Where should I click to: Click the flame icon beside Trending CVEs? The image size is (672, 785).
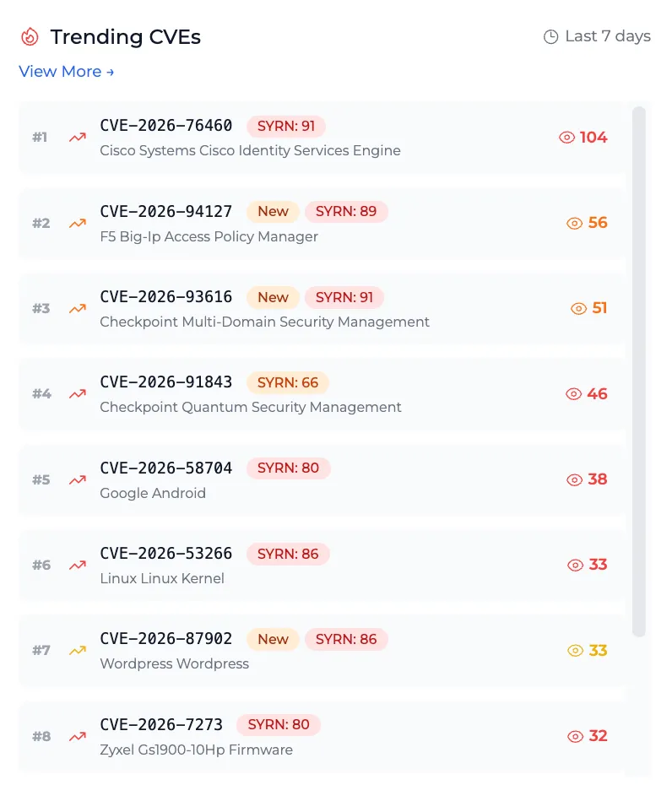pos(30,36)
